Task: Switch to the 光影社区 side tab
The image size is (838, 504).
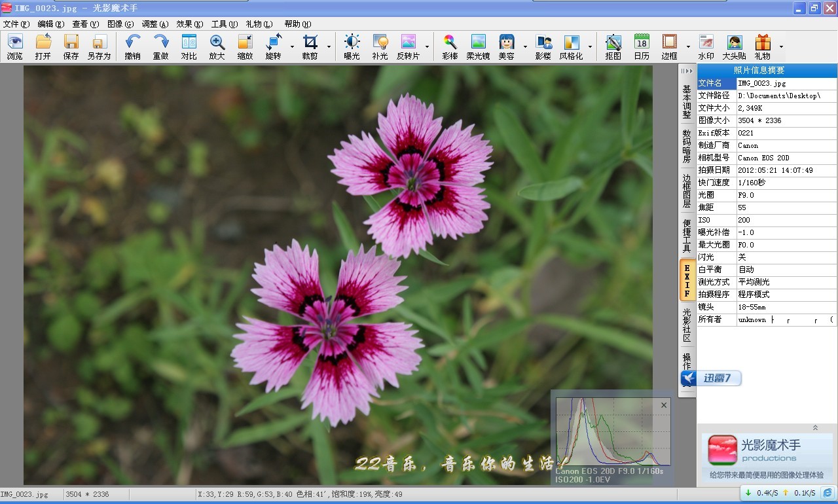Action: coord(687,325)
